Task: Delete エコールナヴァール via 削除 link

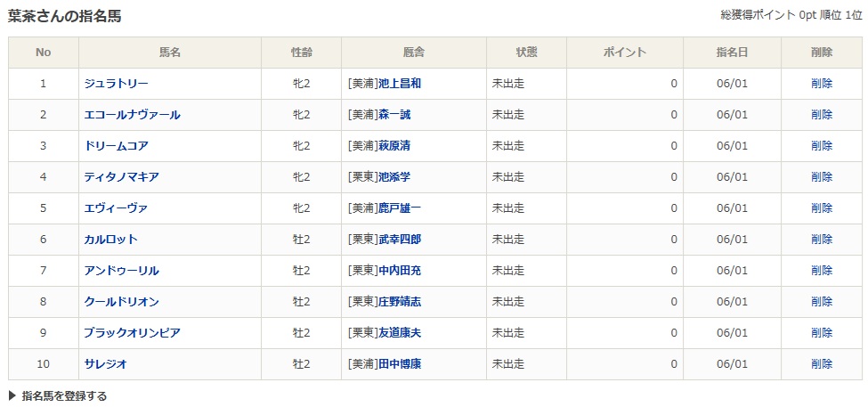Action: (x=822, y=115)
